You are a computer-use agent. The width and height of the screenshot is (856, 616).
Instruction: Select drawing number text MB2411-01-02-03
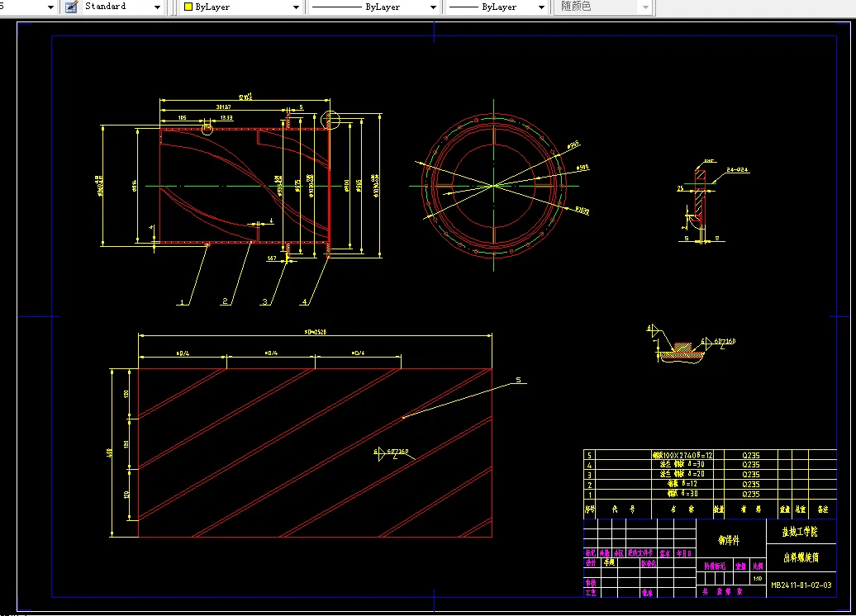(801, 585)
